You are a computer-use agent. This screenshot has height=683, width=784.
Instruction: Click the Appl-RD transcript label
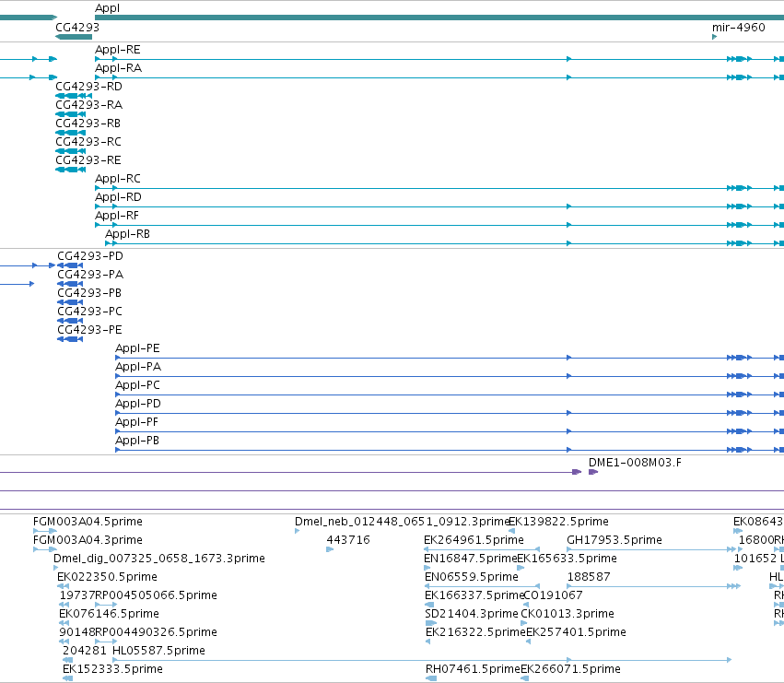pyautogui.click(x=118, y=197)
